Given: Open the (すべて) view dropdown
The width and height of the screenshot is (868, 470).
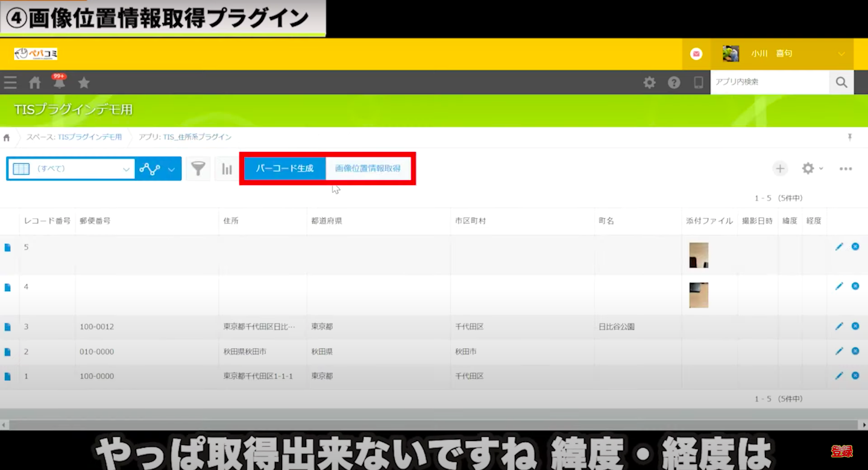Looking at the screenshot, I should click(71, 169).
